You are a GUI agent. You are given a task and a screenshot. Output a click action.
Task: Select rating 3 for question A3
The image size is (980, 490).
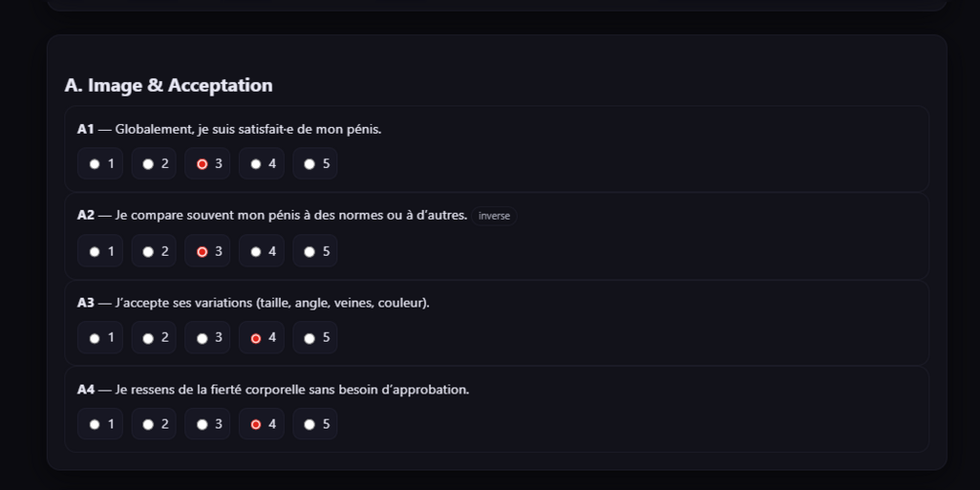point(208,338)
